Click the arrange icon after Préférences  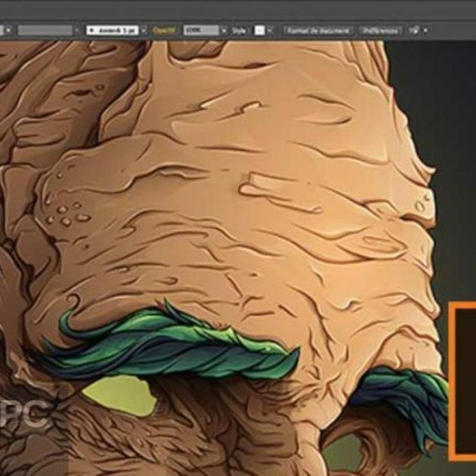414,30
